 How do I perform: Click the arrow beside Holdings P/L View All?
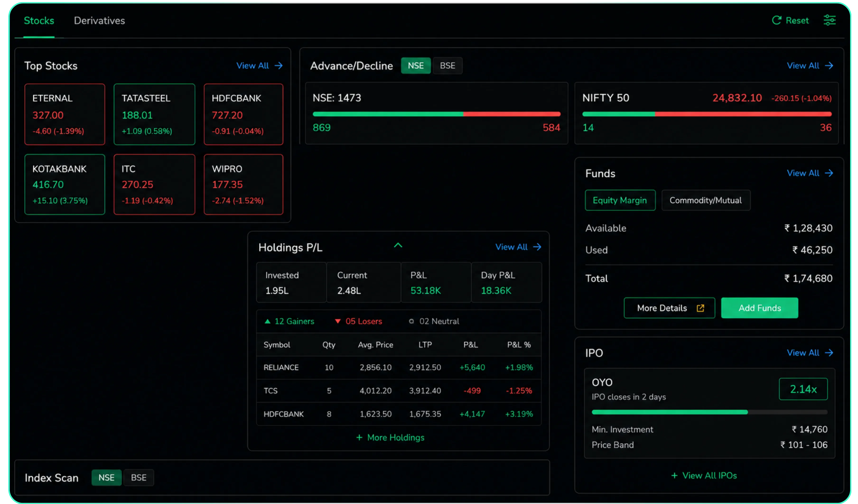pos(537,247)
